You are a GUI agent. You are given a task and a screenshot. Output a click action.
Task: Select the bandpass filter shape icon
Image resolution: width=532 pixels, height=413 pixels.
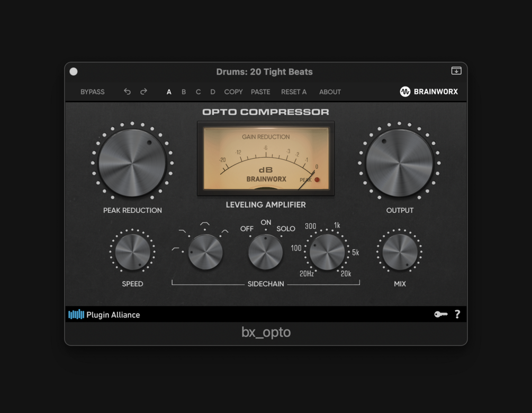[x=204, y=224]
